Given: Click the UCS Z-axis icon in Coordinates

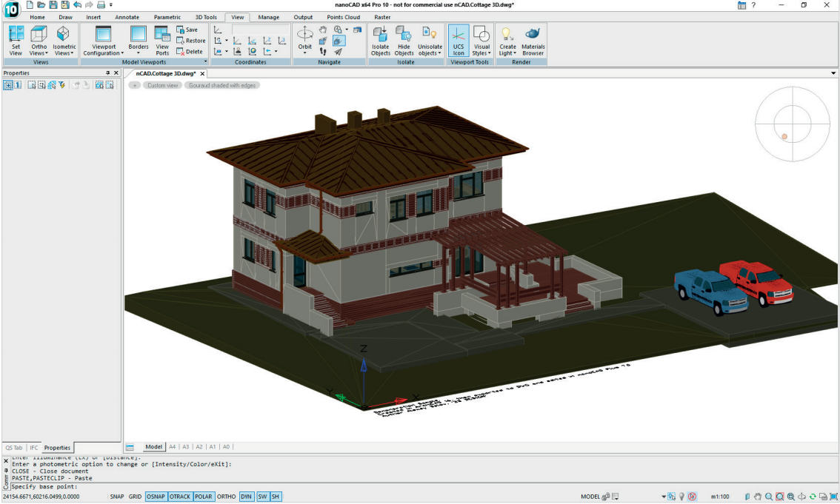Looking at the screenshot, I should click(267, 41).
